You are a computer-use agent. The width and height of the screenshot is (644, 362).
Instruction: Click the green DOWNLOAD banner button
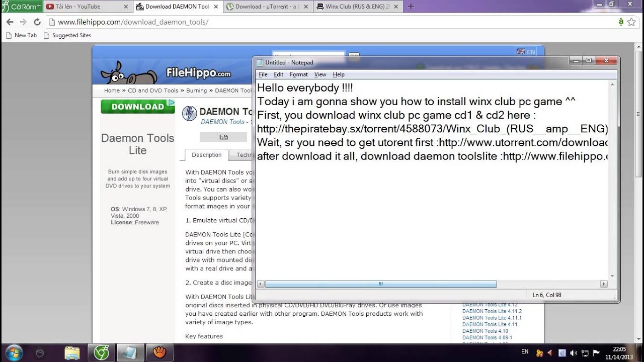click(138, 107)
